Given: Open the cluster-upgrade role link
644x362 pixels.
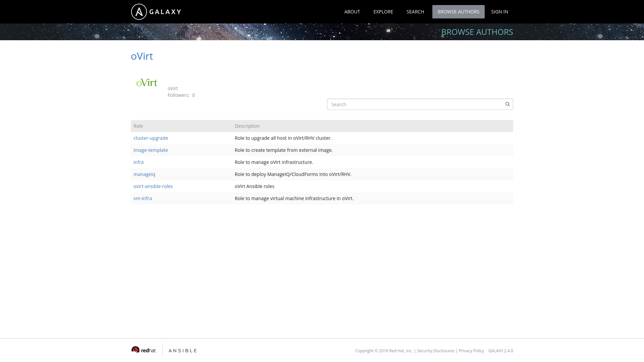Looking at the screenshot, I should point(151,138).
